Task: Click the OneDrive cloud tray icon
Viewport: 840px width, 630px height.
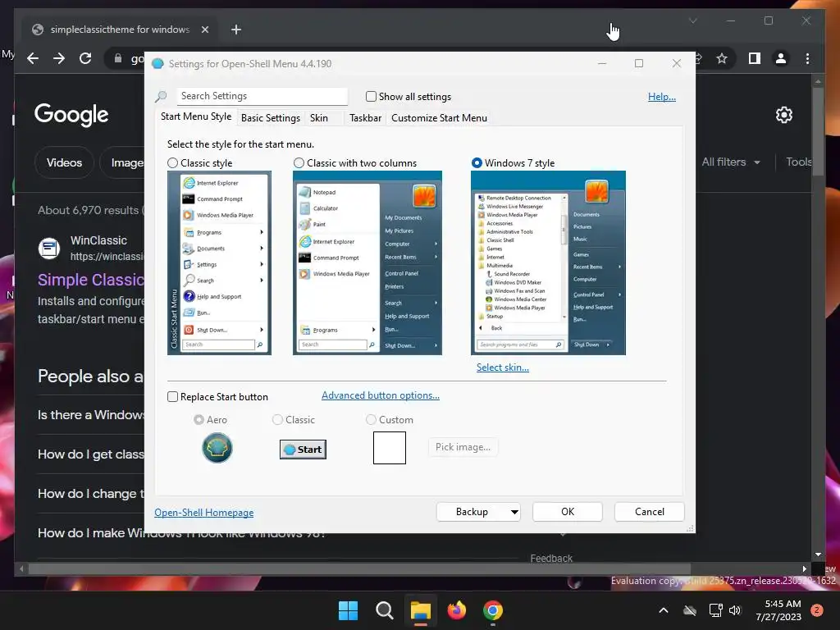Action: tap(690, 610)
